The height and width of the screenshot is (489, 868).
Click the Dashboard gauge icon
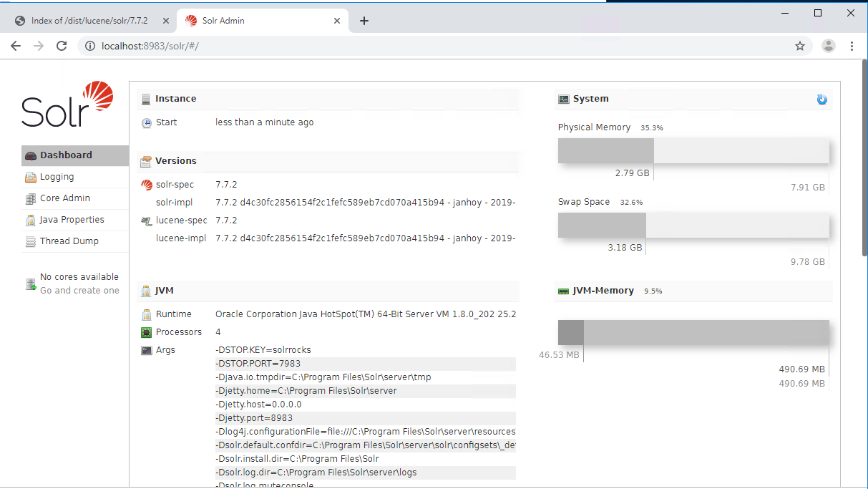[x=30, y=155]
